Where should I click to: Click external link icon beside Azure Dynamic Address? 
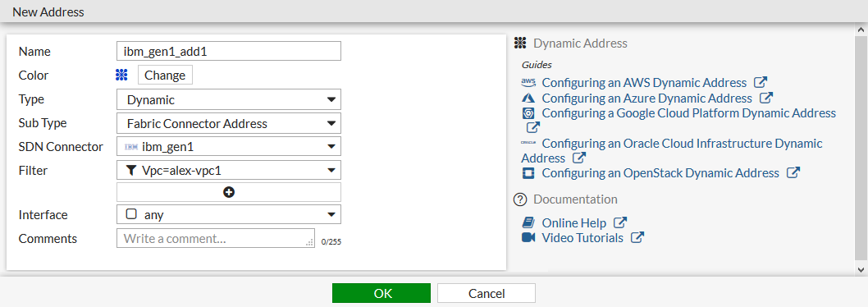pos(766,98)
